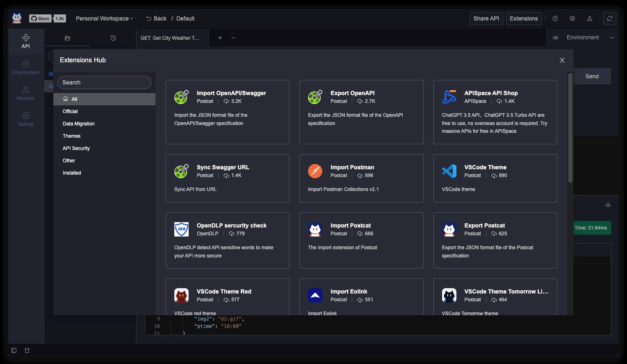This screenshot has width=627, height=364.
Task: Toggle the environment eye preview icon
Action: [556, 38]
